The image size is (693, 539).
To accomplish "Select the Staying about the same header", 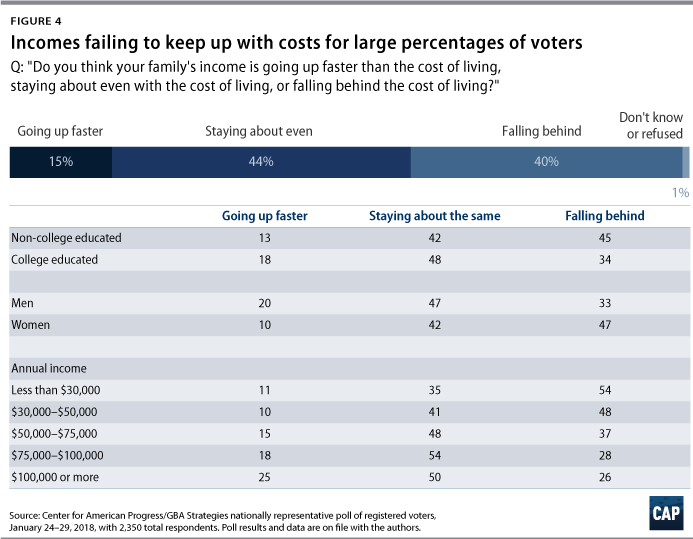I will pyautogui.click(x=434, y=216).
